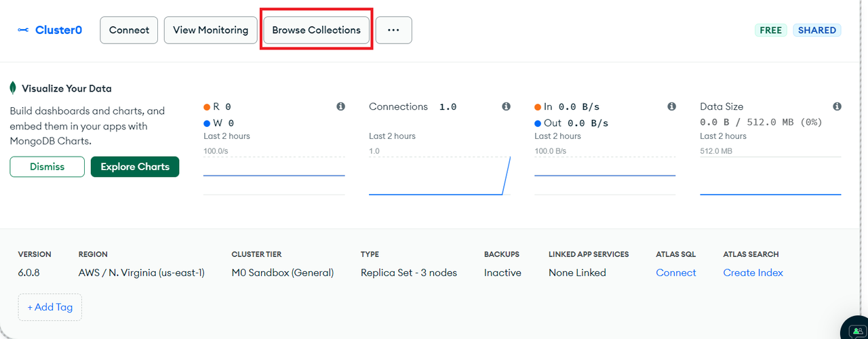Click cluster tier M0 Sandbox (General)
868x339 pixels.
click(x=283, y=273)
